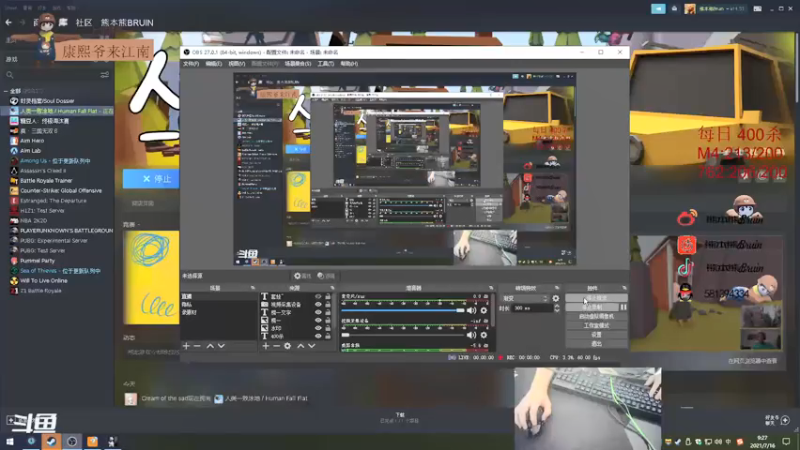Enable 工作室模式 studio mode
Screen dimensions: 800x450
pos(596,326)
